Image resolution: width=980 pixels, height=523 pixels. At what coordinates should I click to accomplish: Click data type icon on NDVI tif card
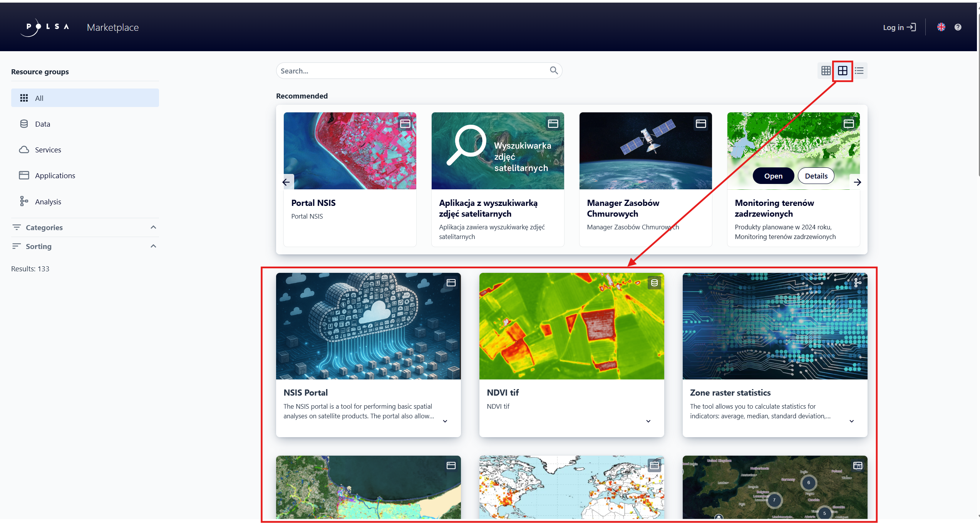[x=654, y=283]
